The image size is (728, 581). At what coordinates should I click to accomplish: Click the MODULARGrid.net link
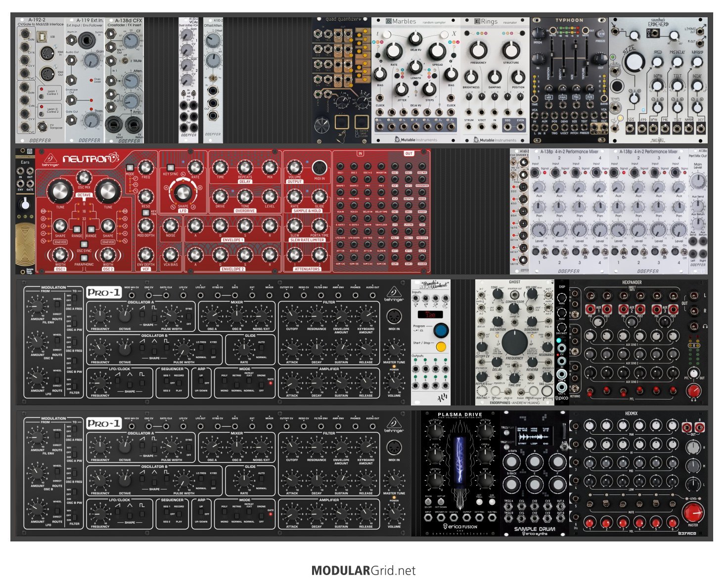tap(364, 571)
